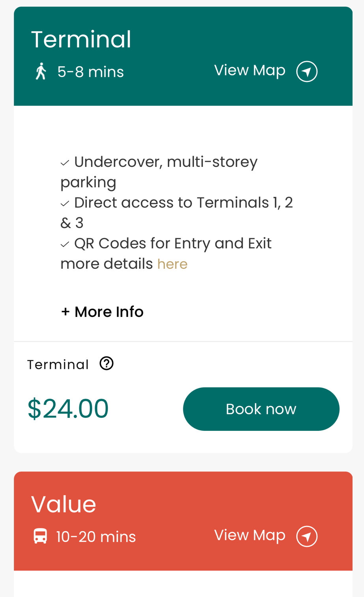Follow the 'here' link for more details
The height and width of the screenshot is (597, 364).
tap(172, 264)
